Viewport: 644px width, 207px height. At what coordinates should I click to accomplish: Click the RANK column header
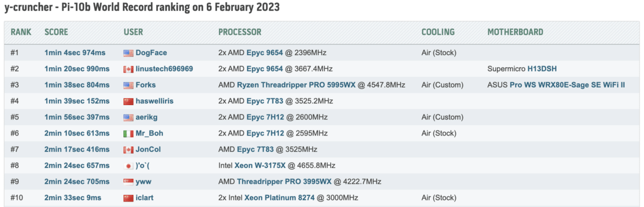pyautogui.click(x=21, y=32)
